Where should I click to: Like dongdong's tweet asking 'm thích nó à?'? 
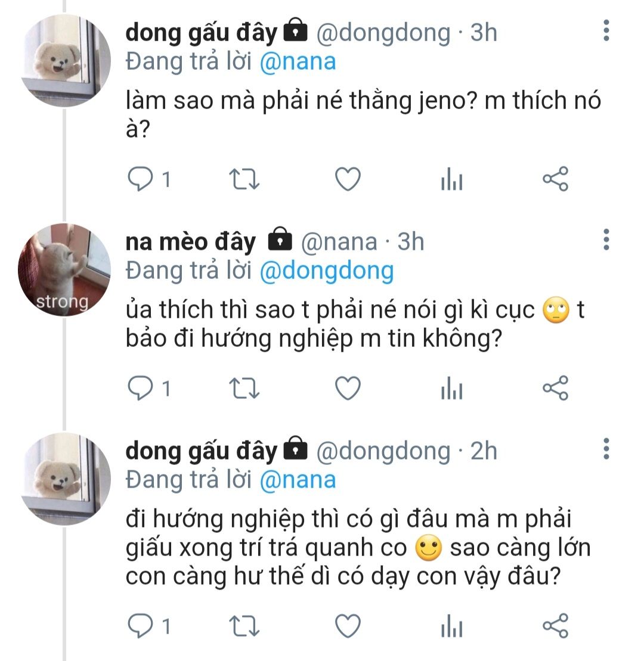(347, 179)
